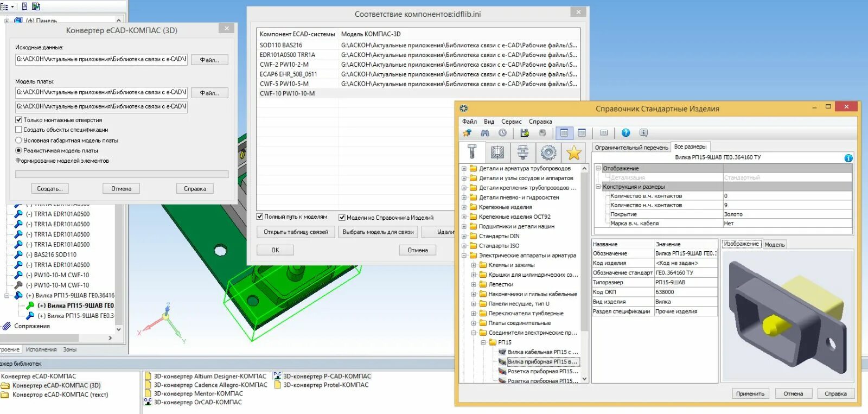Toggle the highlighted table view icon
Screen dimensions: 868x414
tap(564, 133)
